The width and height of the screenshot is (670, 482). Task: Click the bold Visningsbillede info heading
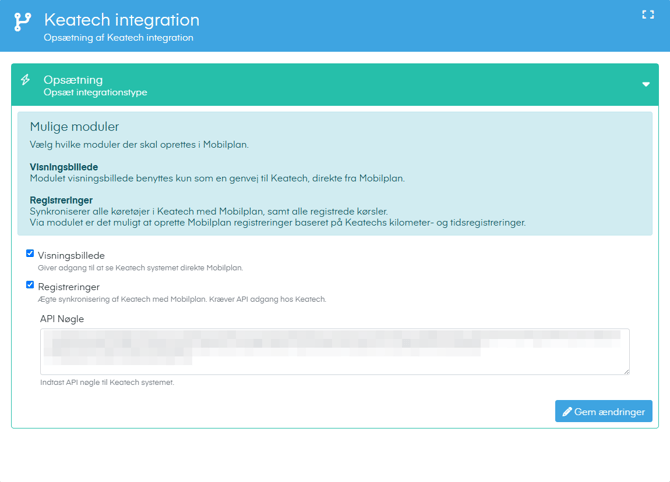[64, 167]
